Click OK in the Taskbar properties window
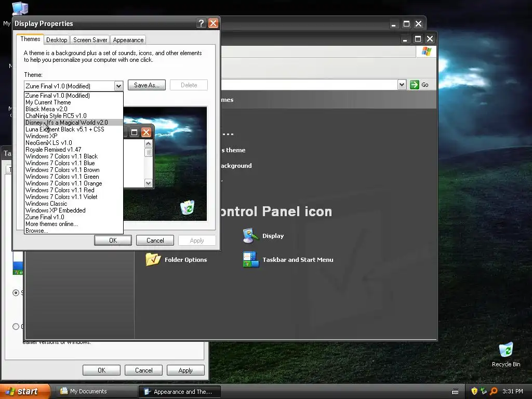The height and width of the screenshot is (399, 532). coord(101,370)
